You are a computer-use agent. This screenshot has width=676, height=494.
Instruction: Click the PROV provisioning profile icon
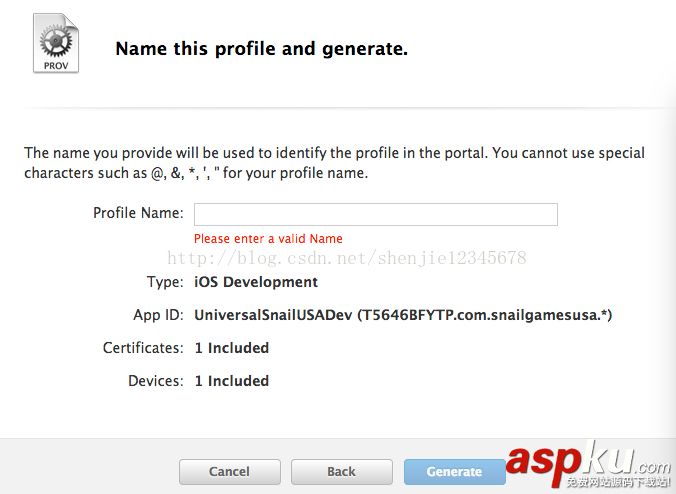tap(55, 44)
